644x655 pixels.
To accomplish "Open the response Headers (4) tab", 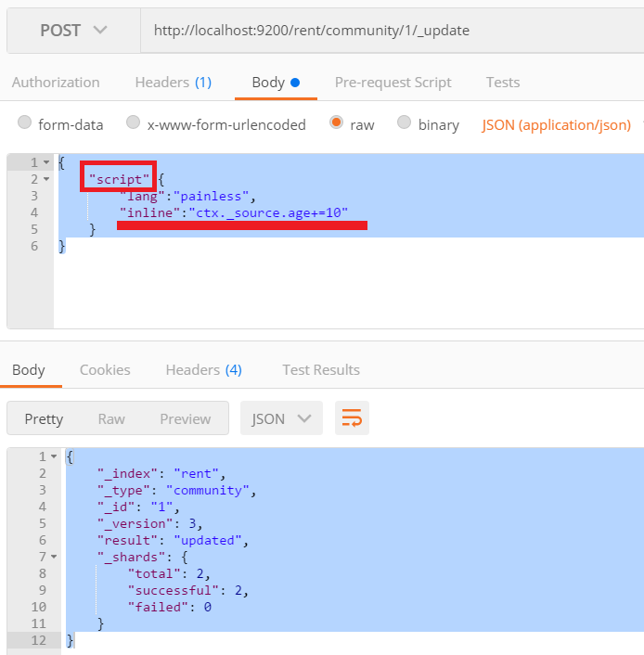I will coord(203,370).
